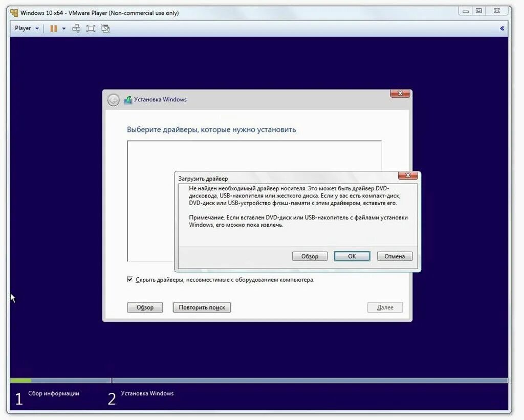Screen dimensions: 524x420
Task: Close the Установка Windows window
Action: point(400,93)
